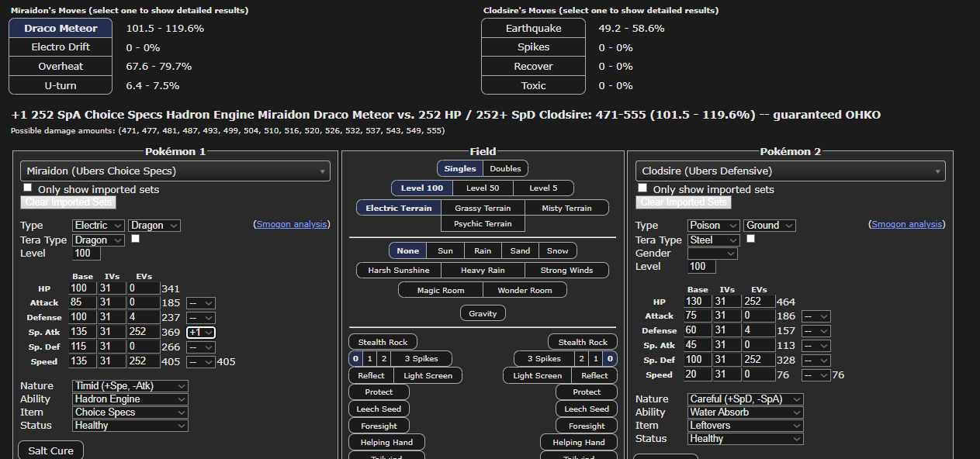Open Clodsire's Tera Type Steel dropdown
980x459 pixels.
point(713,240)
